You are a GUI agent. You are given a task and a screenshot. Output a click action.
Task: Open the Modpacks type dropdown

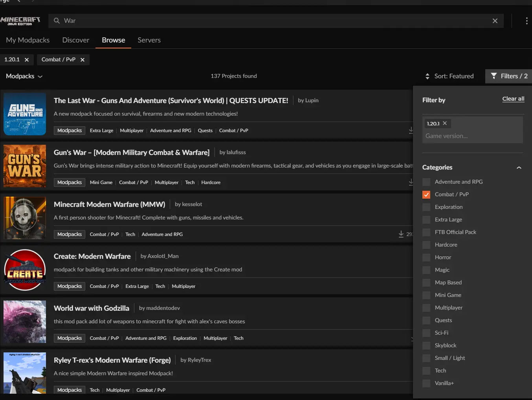(x=24, y=76)
